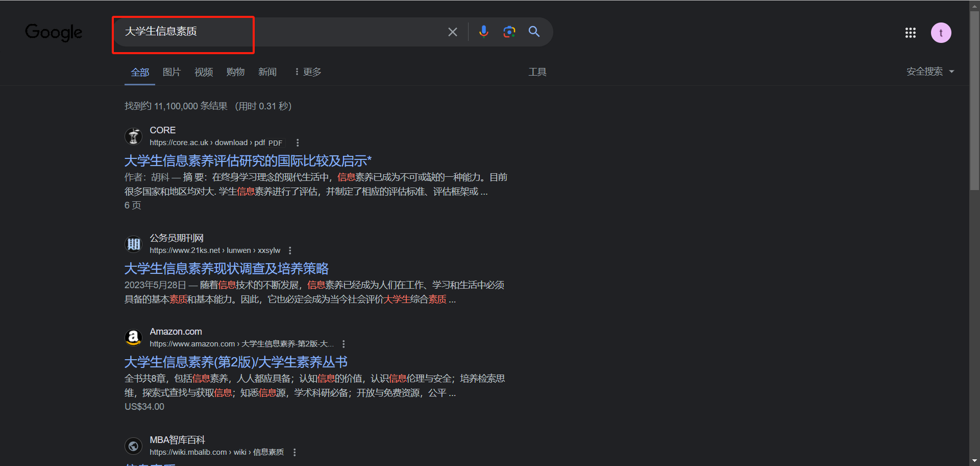Open the Google apps grid
The height and width of the screenshot is (466, 980).
910,33
